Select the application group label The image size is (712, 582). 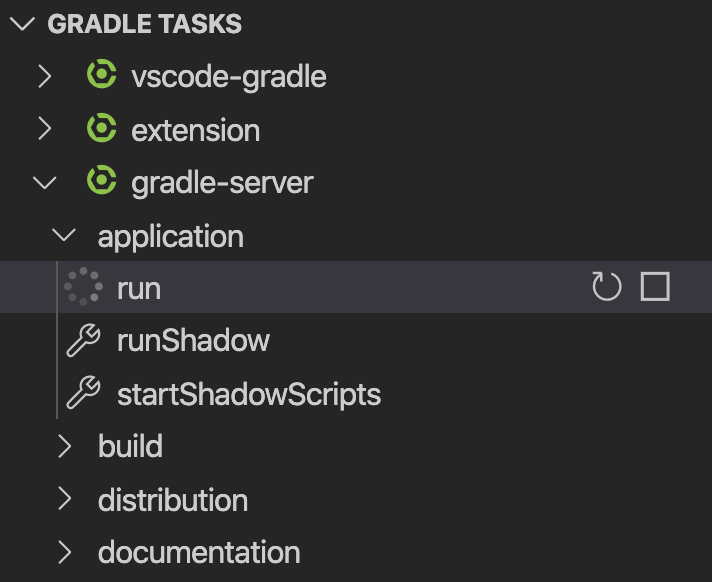(171, 237)
